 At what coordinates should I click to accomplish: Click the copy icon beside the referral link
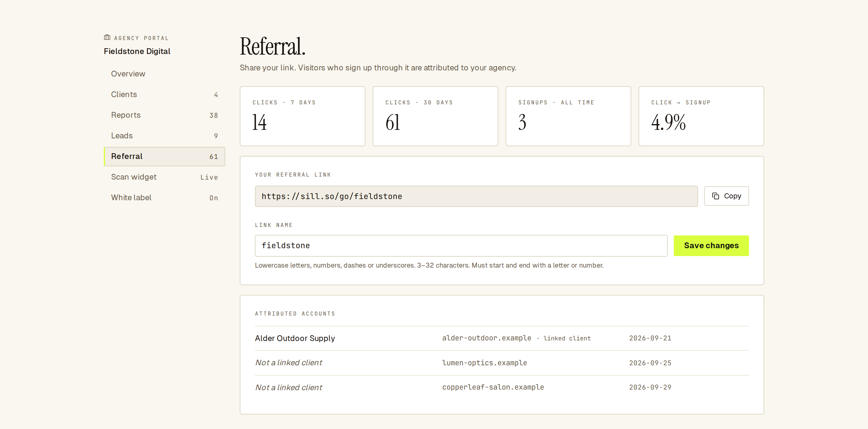(x=716, y=196)
